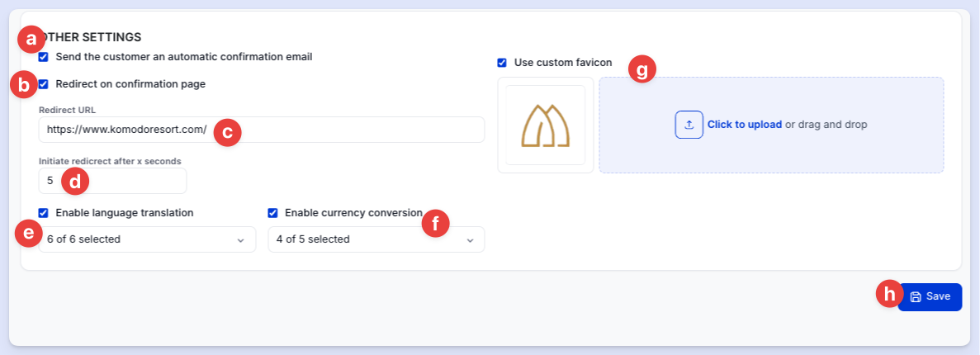Uncheck automatic confirmation email checkbox
The height and width of the screenshot is (355, 980).
point(43,57)
